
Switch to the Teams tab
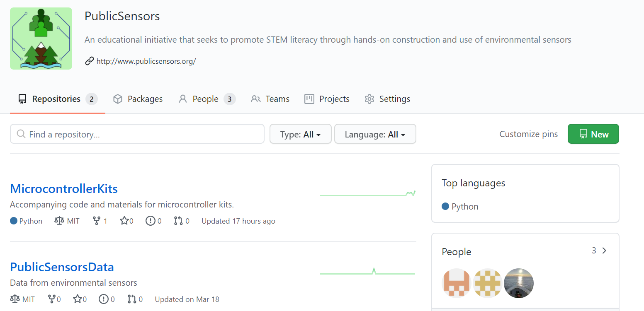pos(270,99)
